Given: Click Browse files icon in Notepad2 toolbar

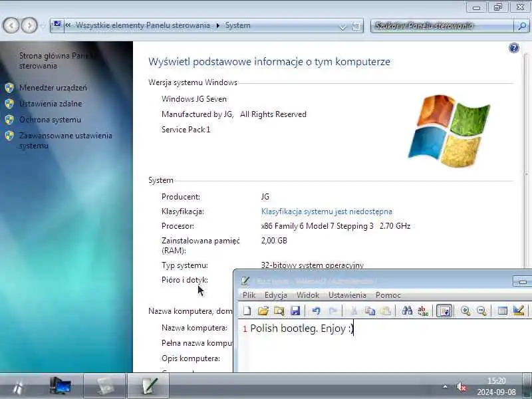Looking at the screenshot, I should [x=279, y=311].
